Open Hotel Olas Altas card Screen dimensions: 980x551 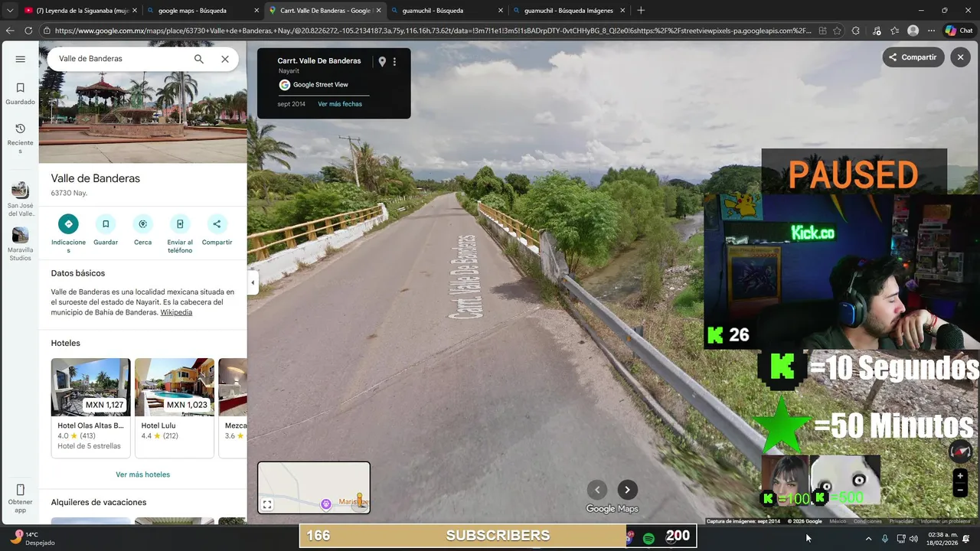pos(90,408)
